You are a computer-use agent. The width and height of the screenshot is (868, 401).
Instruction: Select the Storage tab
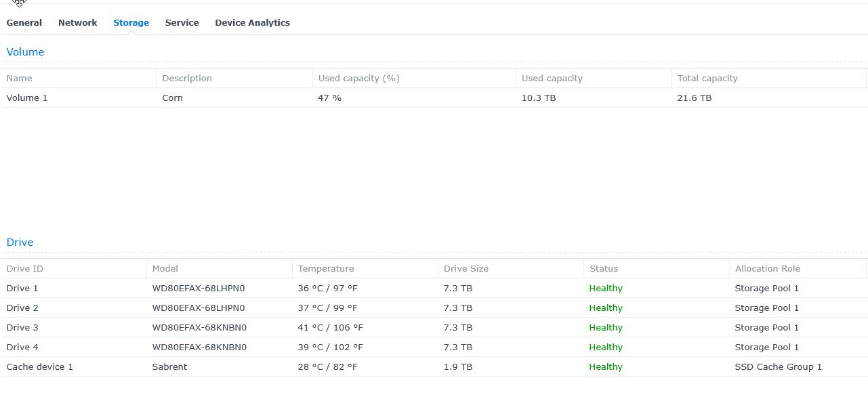(131, 22)
